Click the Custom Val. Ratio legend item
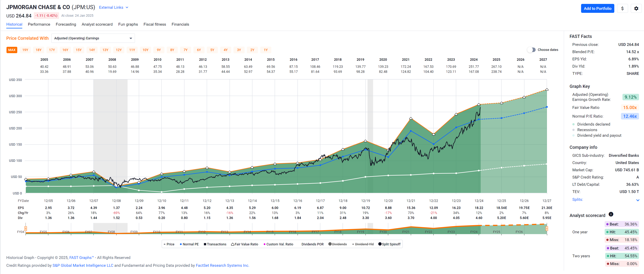Image resolution: width=644 pixels, height=274 pixels. (x=278, y=244)
